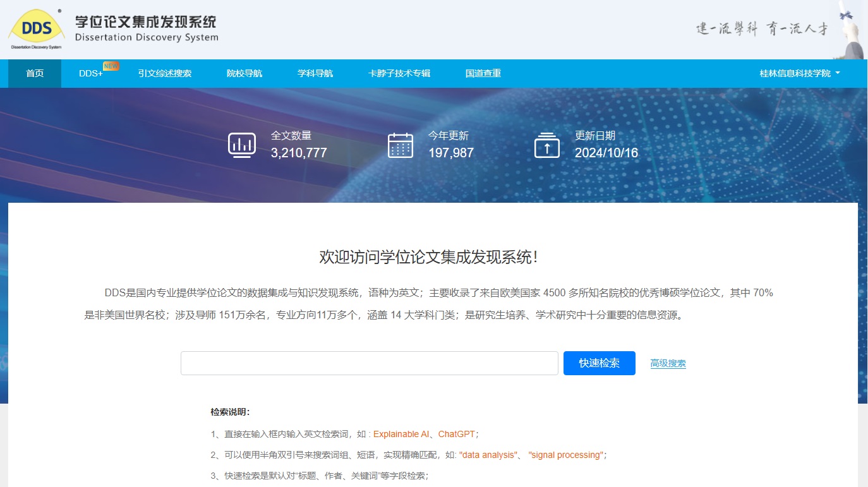
Task: Navigate to 院校导航
Action: [244, 73]
